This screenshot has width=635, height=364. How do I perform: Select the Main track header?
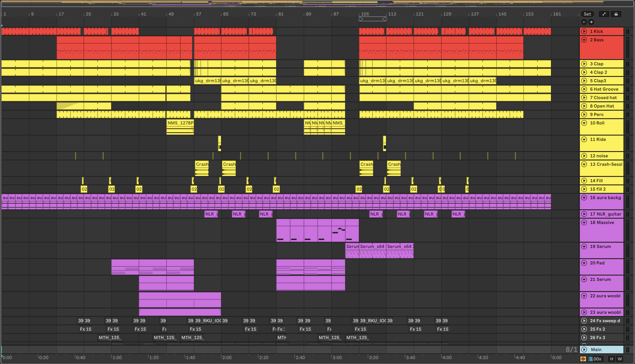[601, 350]
